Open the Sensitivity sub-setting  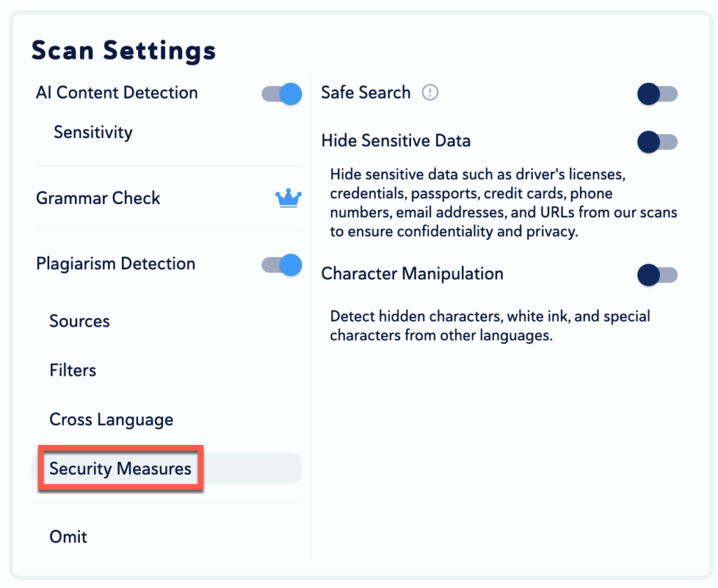(93, 132)
